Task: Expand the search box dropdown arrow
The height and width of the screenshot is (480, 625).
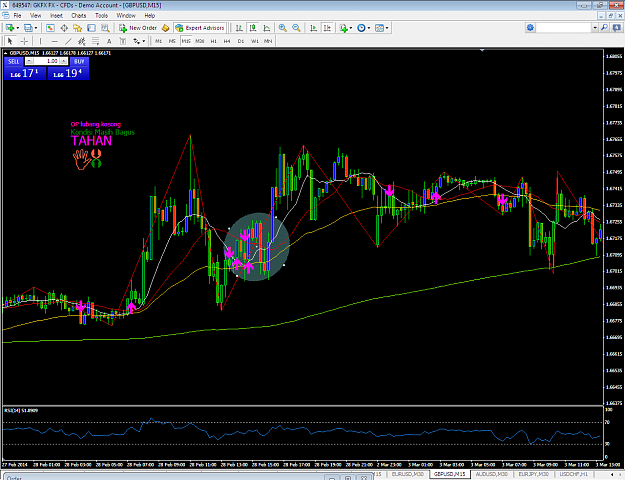Action: pyautogui.click(x=595, y=28)
